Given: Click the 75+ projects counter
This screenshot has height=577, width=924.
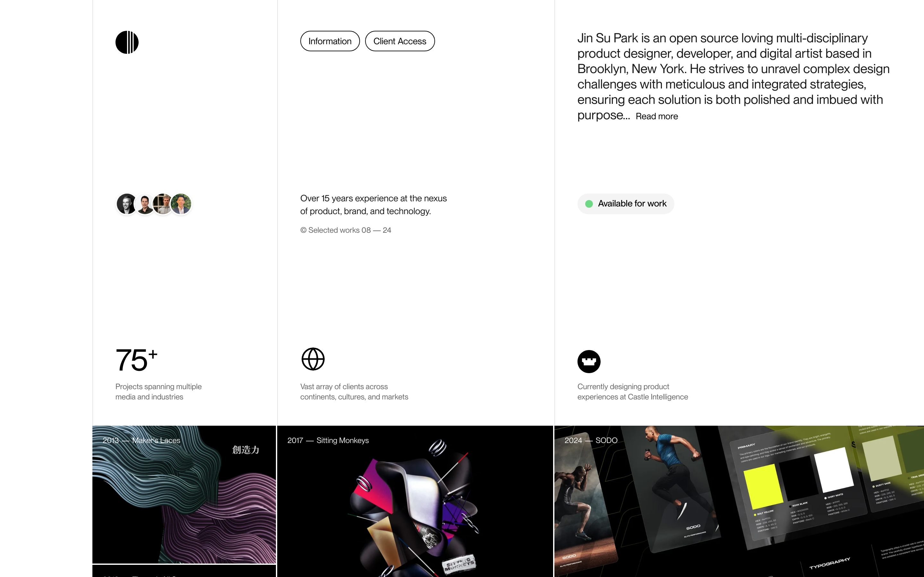Looking at the screenshot, I should click(136, 360).
